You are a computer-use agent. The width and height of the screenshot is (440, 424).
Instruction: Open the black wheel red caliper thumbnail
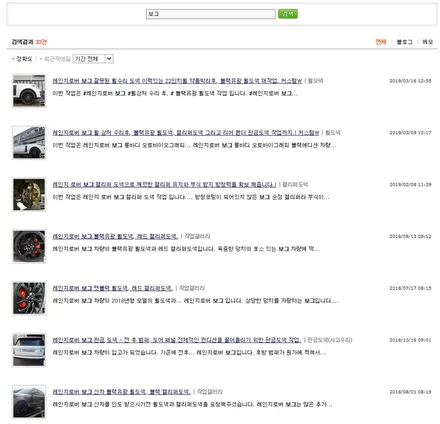click(x=29, y=246)
